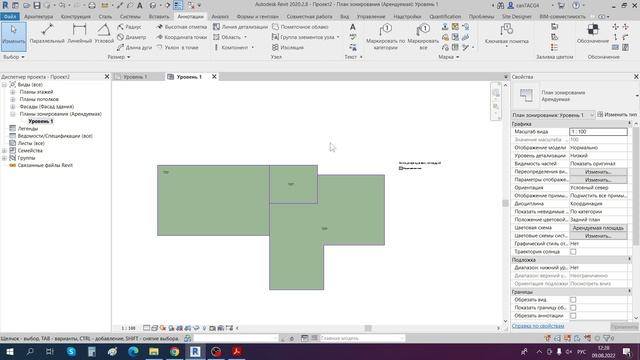Screen dimensions: 640x360
Task: Select Связанные файлы Revit item
Action: click(45, 165)
